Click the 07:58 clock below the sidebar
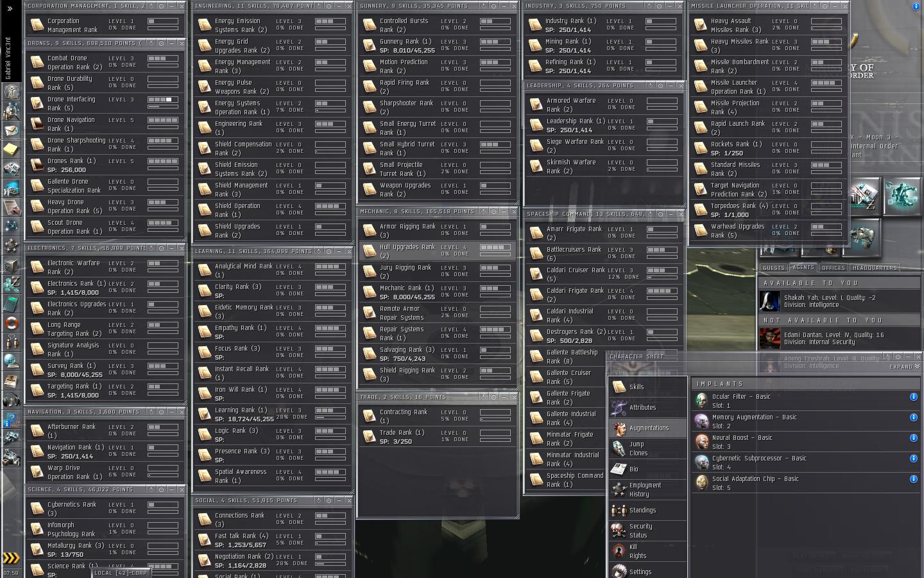Viewport: 924px width, 578px height. pos(11,573)
